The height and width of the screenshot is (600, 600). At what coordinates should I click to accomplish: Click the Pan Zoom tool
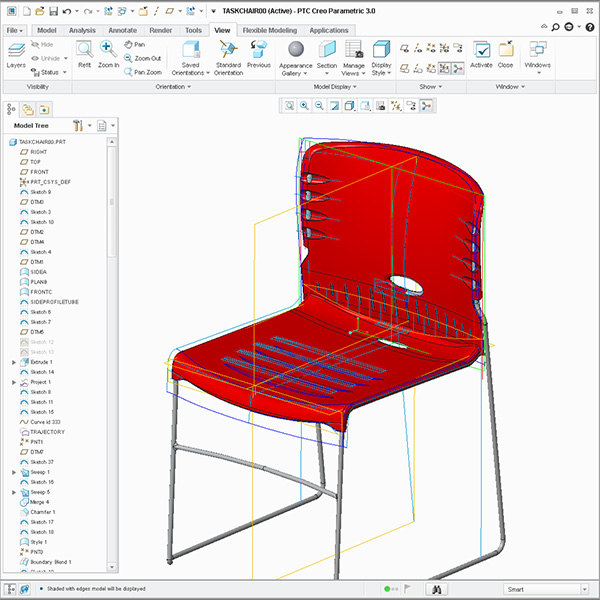pyautogui.click(x=147, y=72)
